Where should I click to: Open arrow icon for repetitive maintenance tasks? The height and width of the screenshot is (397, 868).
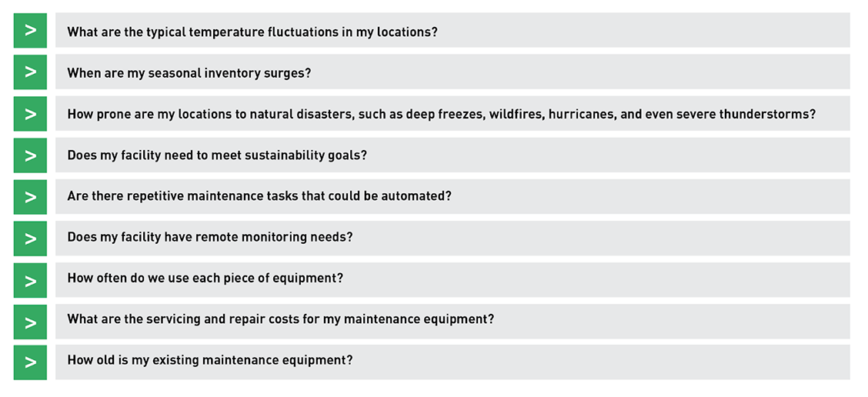[x=30, y=196]
